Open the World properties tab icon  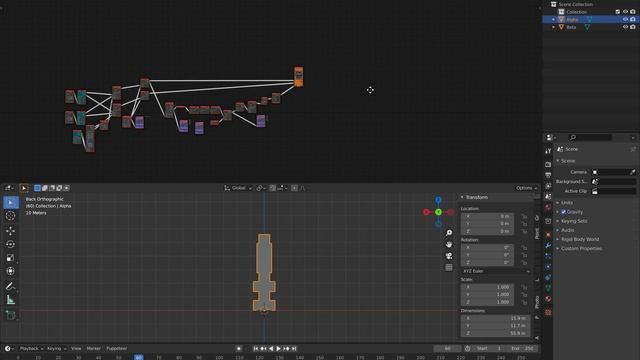coord(548,207)
